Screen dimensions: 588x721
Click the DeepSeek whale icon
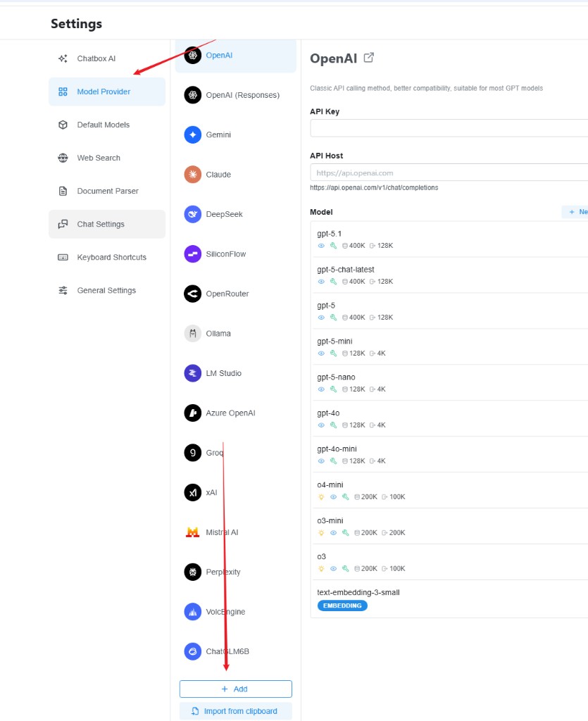(193, 214)
